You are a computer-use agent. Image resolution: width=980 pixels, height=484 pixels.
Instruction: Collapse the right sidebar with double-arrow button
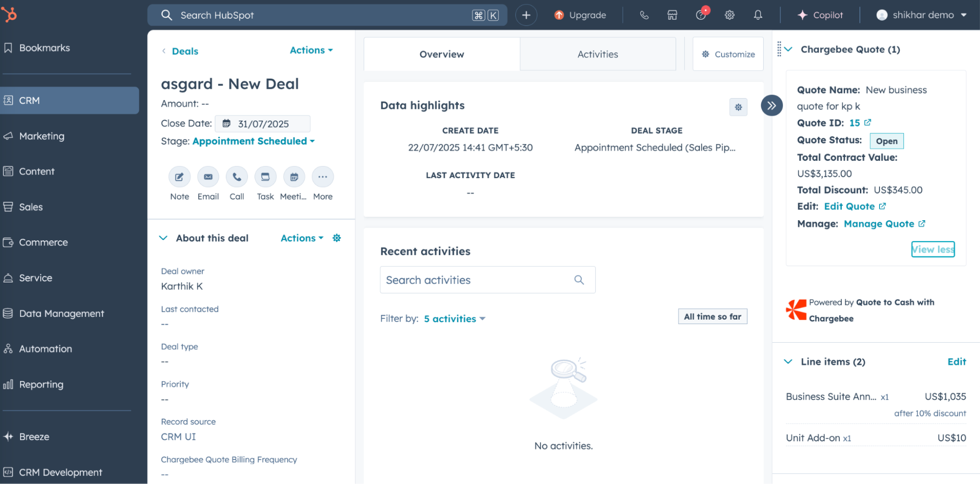click(x=771, y=105)
